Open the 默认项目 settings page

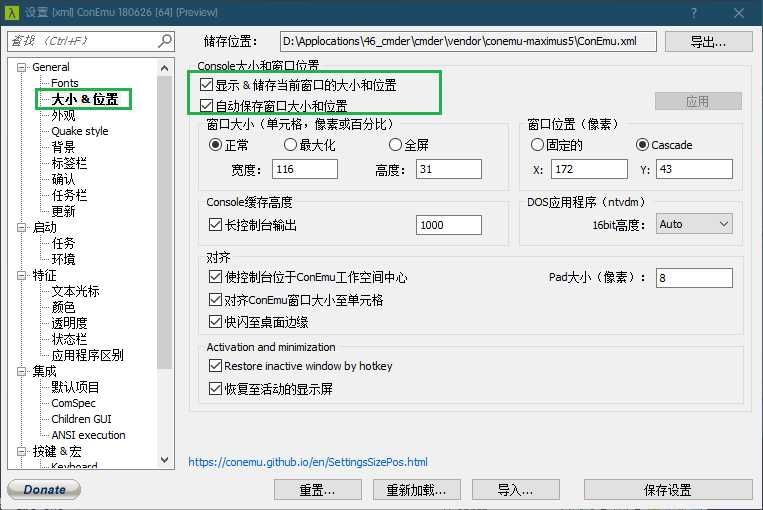[75, 387]
